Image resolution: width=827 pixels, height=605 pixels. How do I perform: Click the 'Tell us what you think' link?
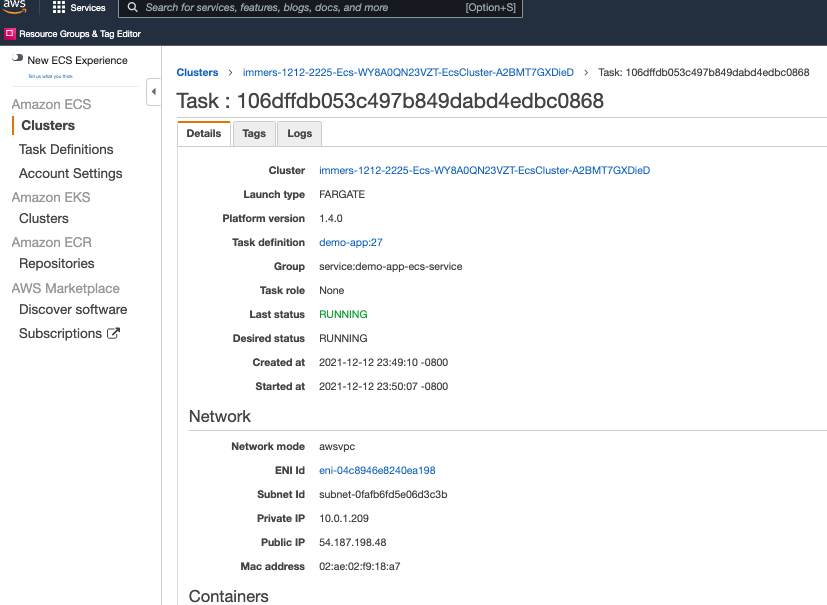coord(50,76)
